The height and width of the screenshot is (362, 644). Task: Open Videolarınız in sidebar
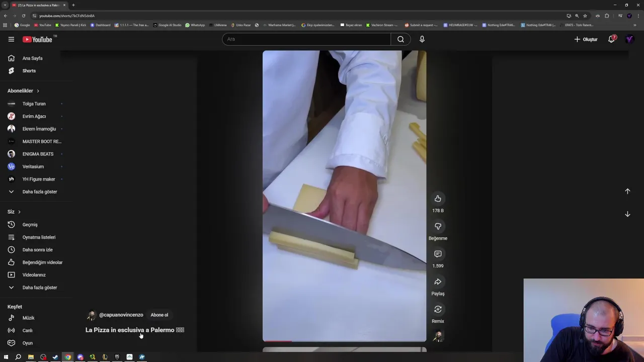point(34,275)
